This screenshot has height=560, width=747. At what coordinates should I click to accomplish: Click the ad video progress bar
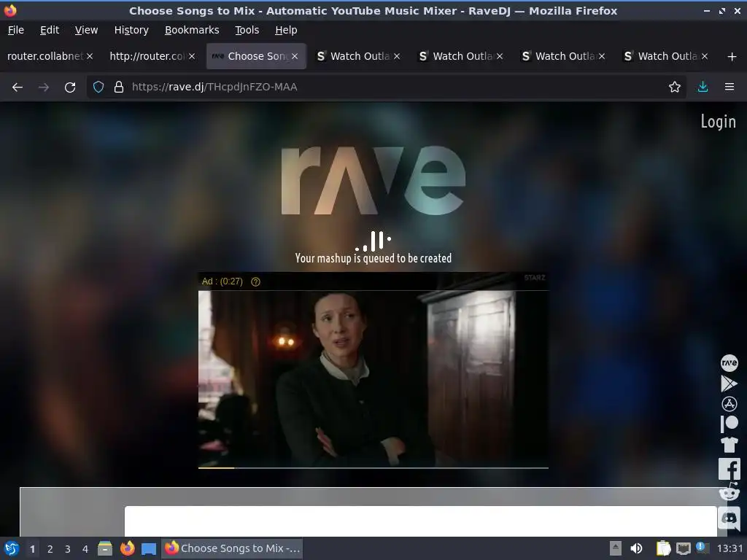373,468
